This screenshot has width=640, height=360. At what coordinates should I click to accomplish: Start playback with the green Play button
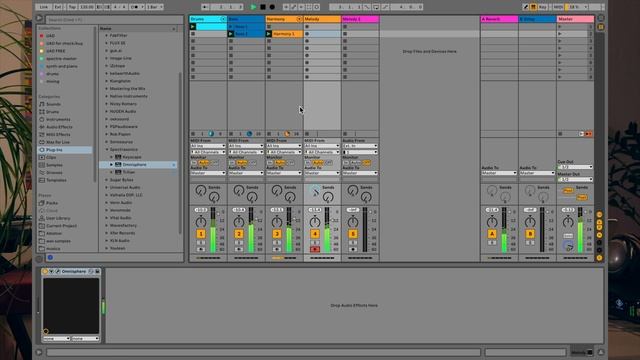(253, 7)
